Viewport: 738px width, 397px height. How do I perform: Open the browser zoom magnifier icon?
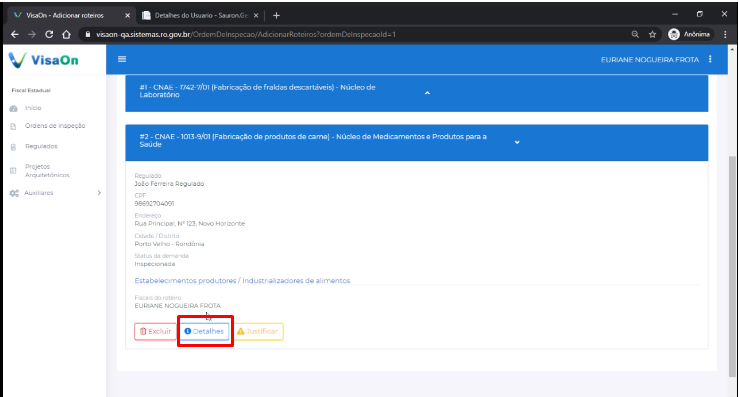tap(635, 34)
